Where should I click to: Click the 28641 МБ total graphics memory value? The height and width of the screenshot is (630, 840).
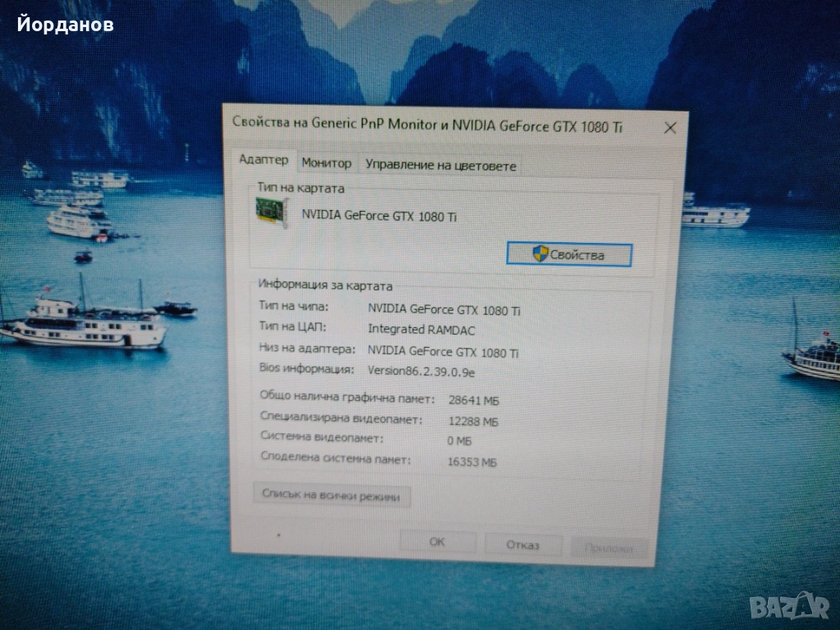[473, 400]
